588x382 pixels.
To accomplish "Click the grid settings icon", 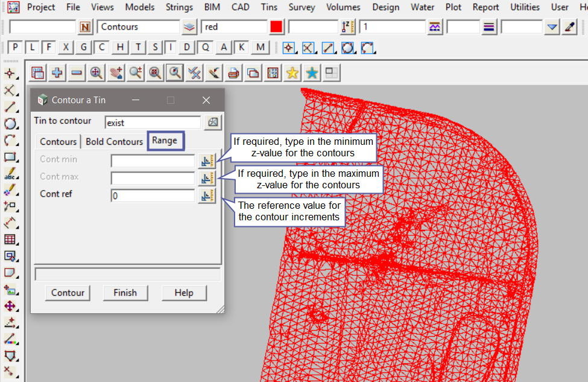I will (x=273, y=73).
